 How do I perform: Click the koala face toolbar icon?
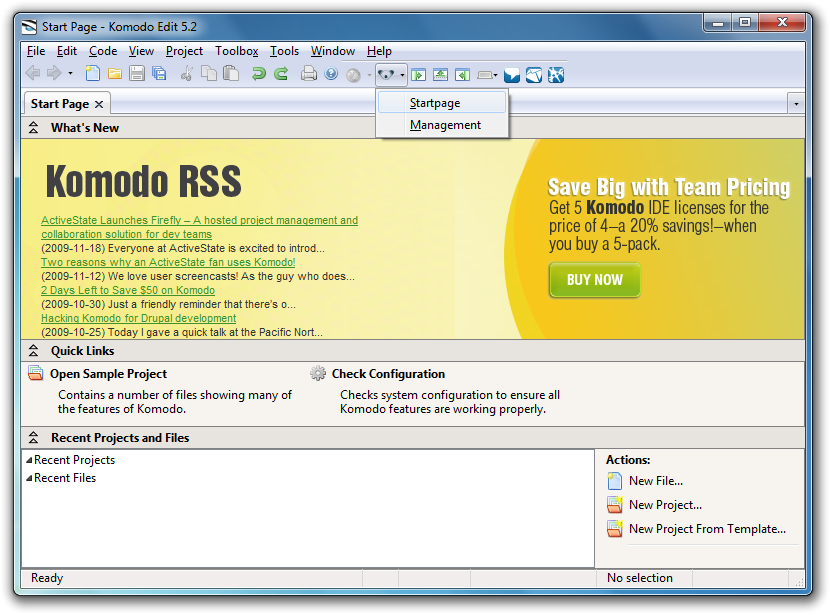coord(386,75)
